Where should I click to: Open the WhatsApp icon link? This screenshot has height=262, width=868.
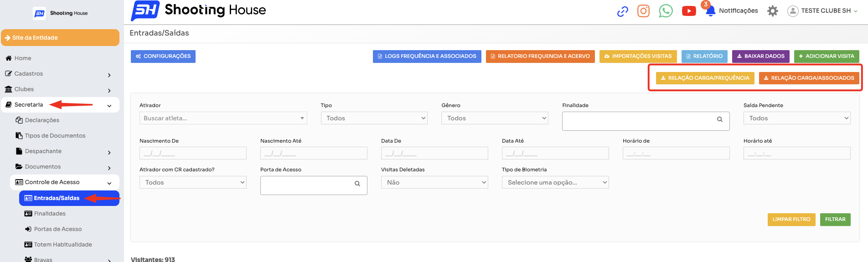pyautogui.click(x=666, y=10)
